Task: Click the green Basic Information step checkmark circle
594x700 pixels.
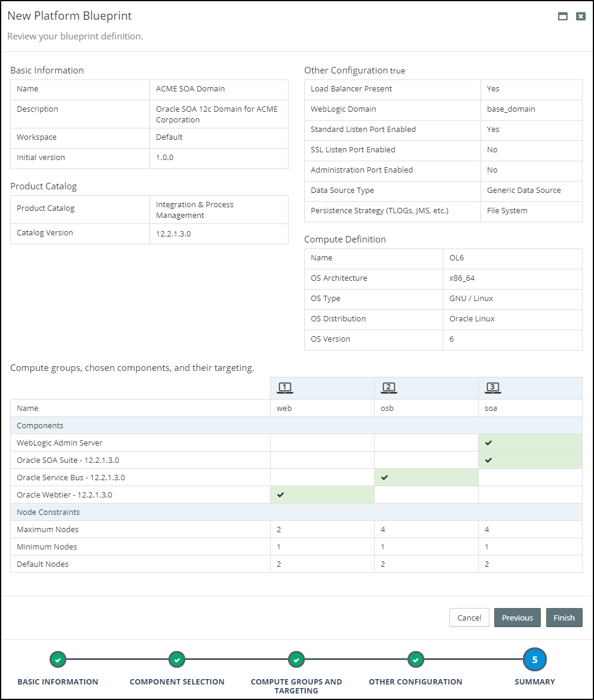Action: tap(57, 659)
